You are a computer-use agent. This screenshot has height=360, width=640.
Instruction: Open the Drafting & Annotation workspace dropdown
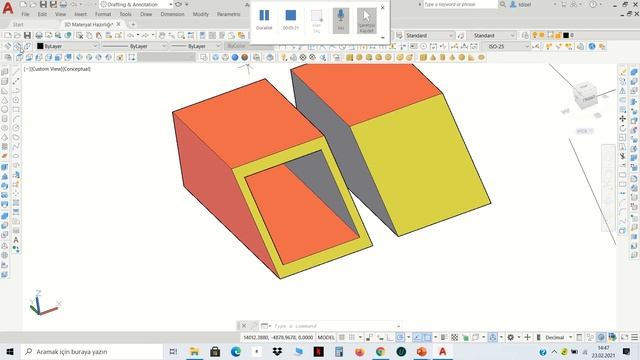coord(136,4)
